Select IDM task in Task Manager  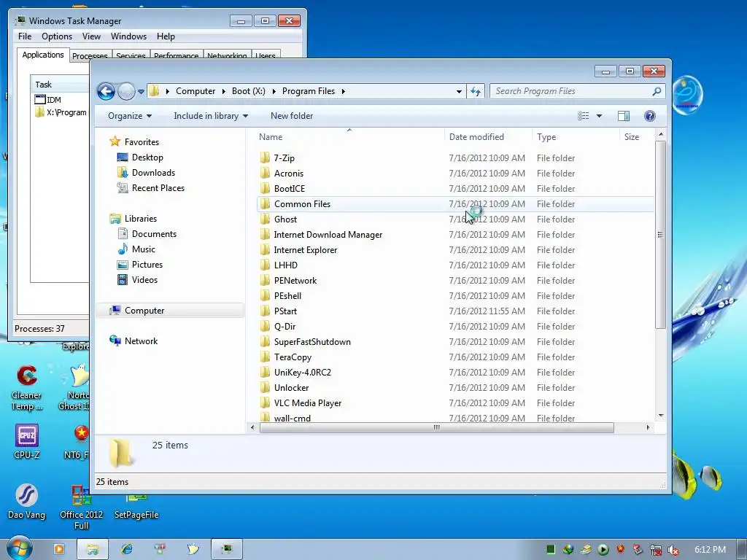click(47, 99)
